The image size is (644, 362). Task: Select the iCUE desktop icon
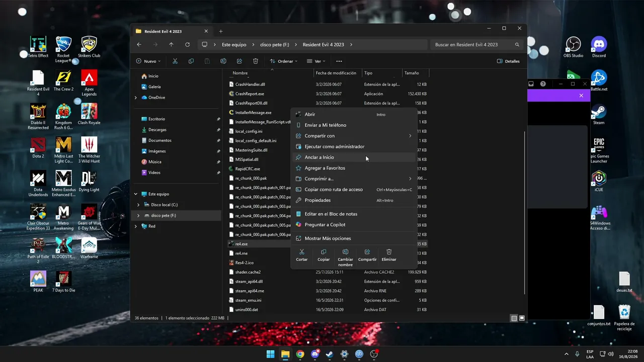599,181
